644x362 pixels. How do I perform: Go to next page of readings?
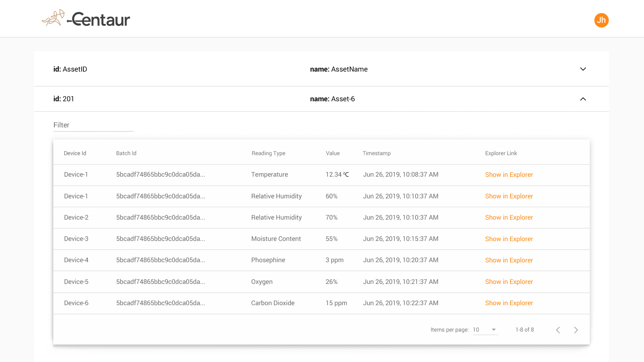coord(576,330)
